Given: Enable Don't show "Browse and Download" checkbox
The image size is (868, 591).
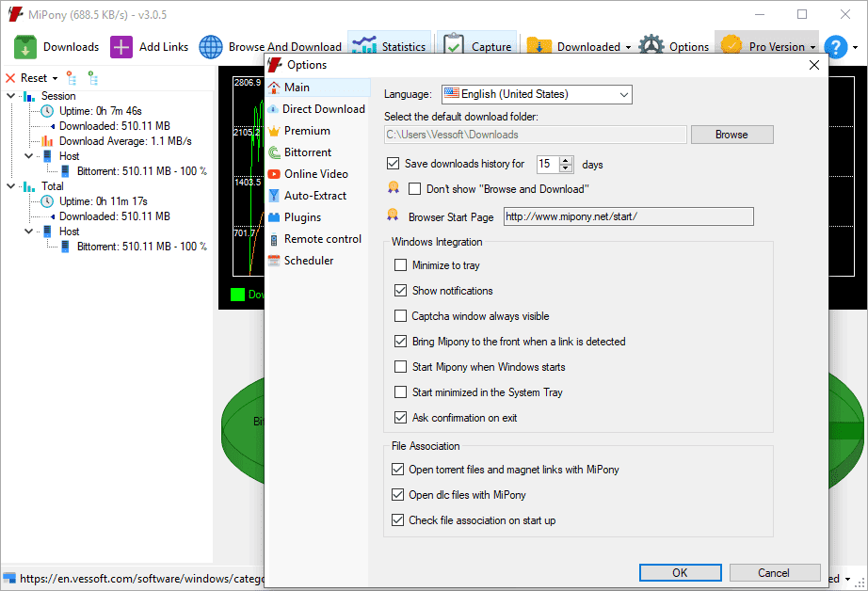Looking at the screenshot, I should [414, 189].
